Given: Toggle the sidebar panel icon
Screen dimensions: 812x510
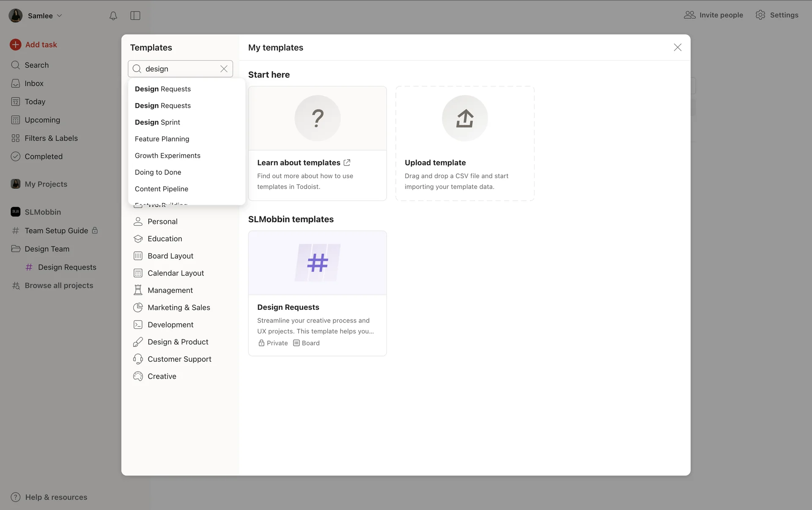Looking at the screenshot, I should (135, 16).
